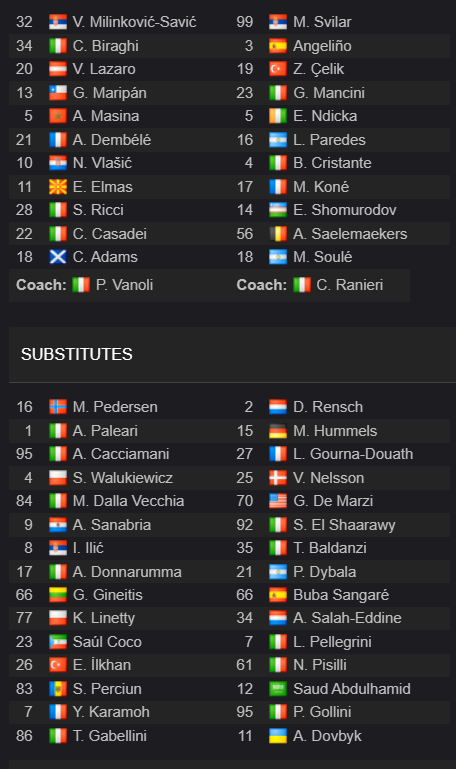Viewport: 456px width, 769px height.
Task: Click the Germany flag next to M. Hummels
Action: coord(278,431)
